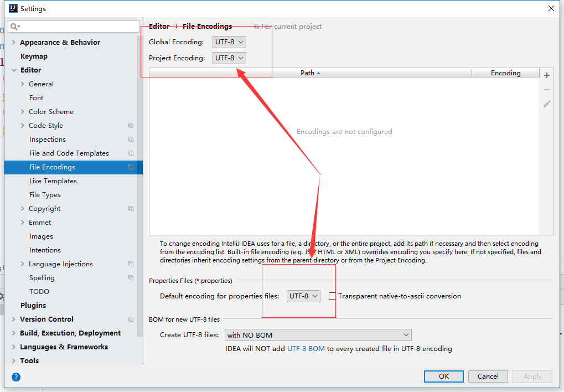Click project icon next to Version Control
This screenshot has height=392, width=564.
[x=131, y=319]
